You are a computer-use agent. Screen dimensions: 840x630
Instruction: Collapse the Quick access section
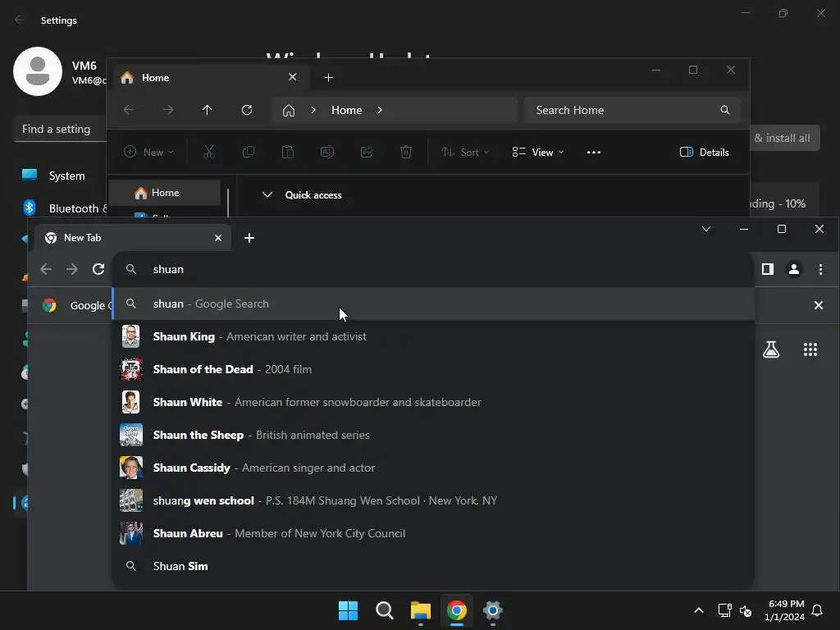click(x=267, y=195)
